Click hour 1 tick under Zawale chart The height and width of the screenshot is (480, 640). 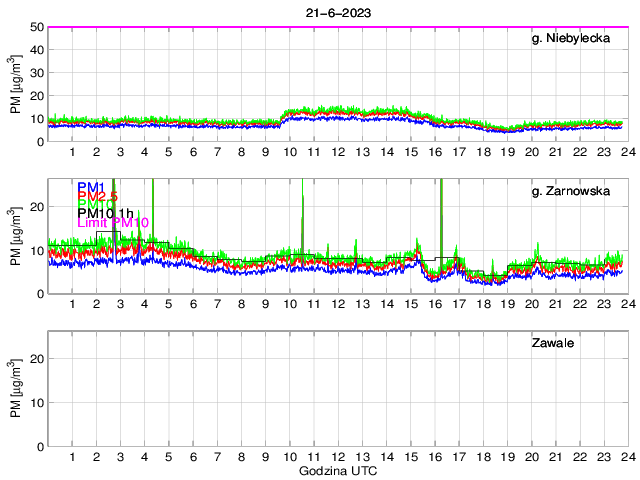73,456
